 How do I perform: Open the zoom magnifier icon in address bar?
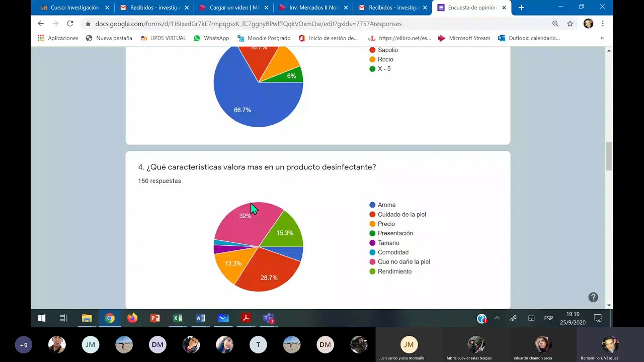point(555,24)
